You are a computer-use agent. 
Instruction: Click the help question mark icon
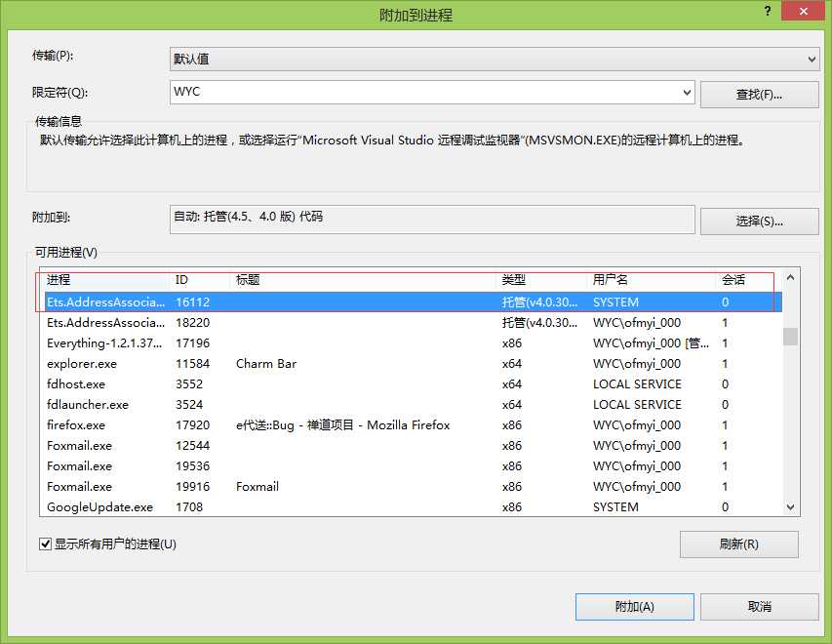point(768,11)
